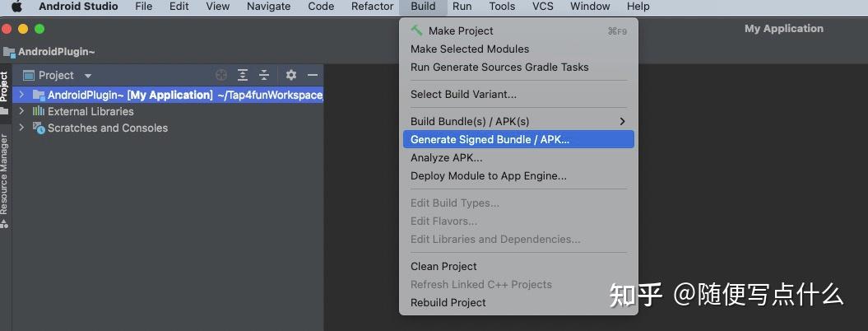The width and height of the screenshot is (868, 331).
Task: Expand the External Libraries node
Action: tap(22, 111)
